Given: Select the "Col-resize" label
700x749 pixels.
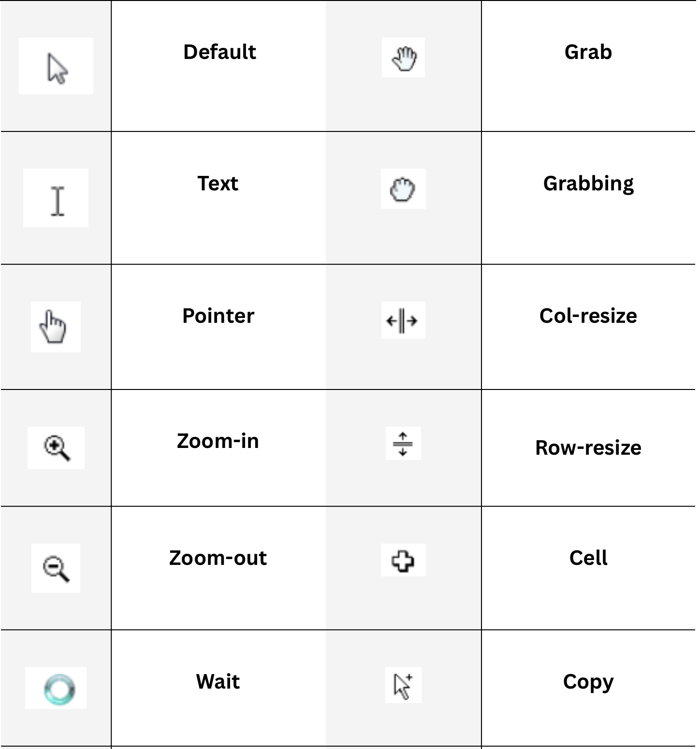Looking at the screenshot, I should coord(588,316).
